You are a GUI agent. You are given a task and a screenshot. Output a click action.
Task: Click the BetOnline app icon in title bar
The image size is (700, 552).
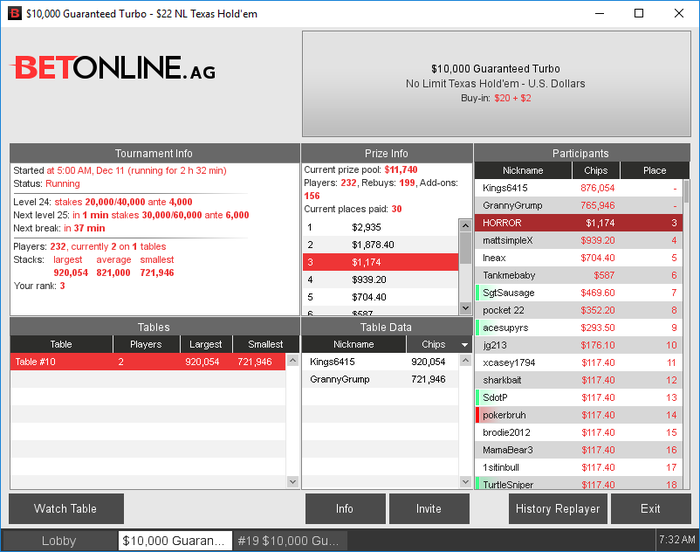coord(14,13)
